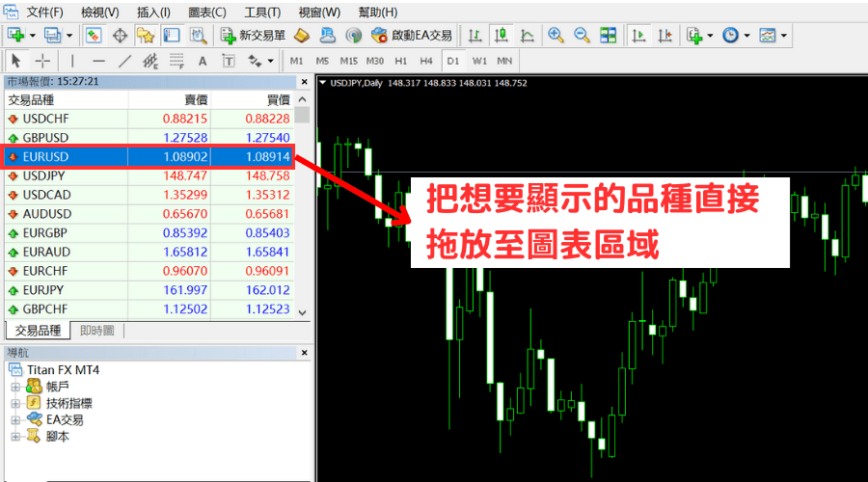The width and height of the screenshot is (868, 482).
Task: Open the 工具(T) menu
Action: point(261,13)
